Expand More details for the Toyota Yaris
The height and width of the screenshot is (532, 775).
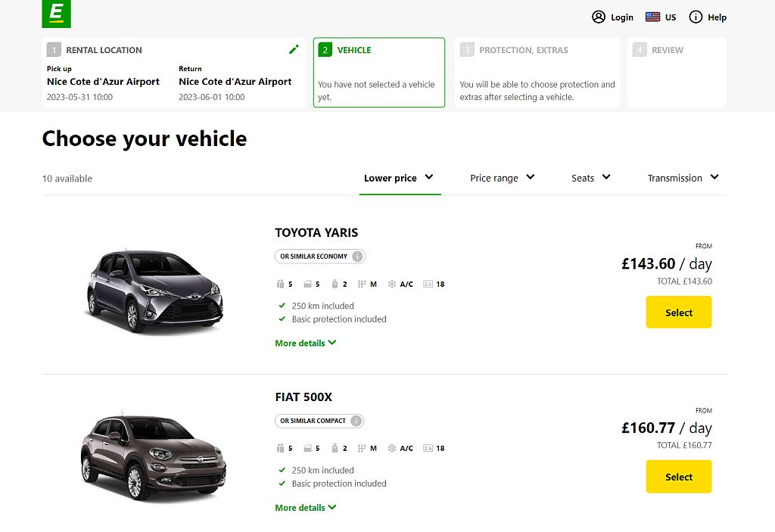click(305, 343)
